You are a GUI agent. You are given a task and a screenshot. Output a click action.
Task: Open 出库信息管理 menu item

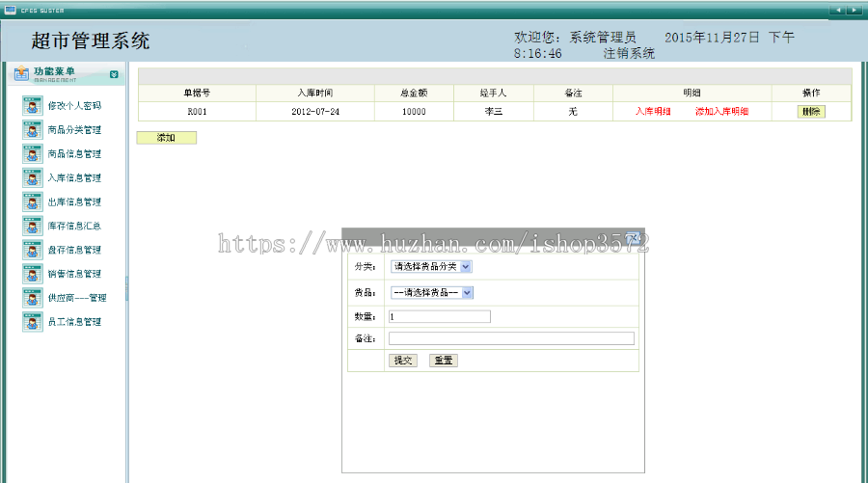(x=74, y=201)
